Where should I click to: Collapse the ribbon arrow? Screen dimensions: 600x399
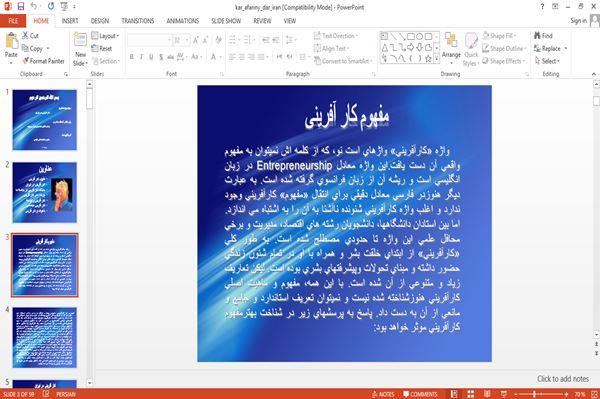pos(594,74)
